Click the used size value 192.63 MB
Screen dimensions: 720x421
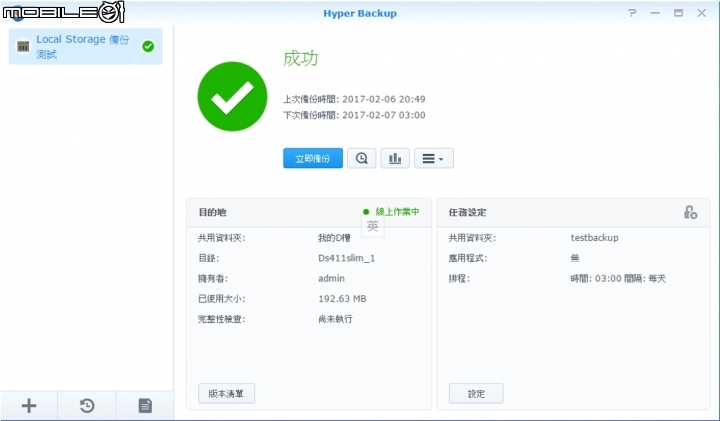point(342,299)
